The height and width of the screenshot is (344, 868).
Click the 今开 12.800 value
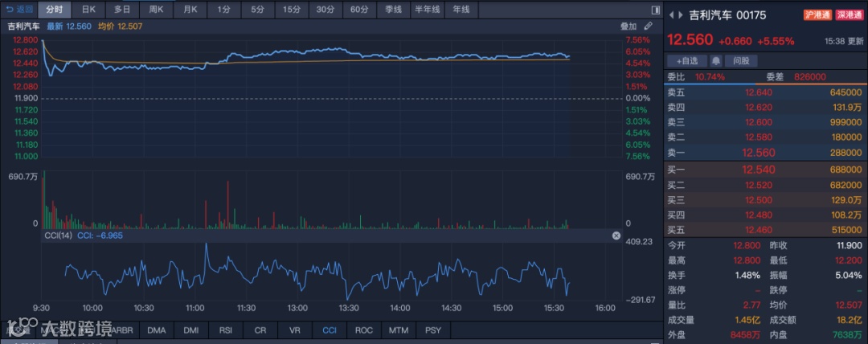(x=748, y=245)
